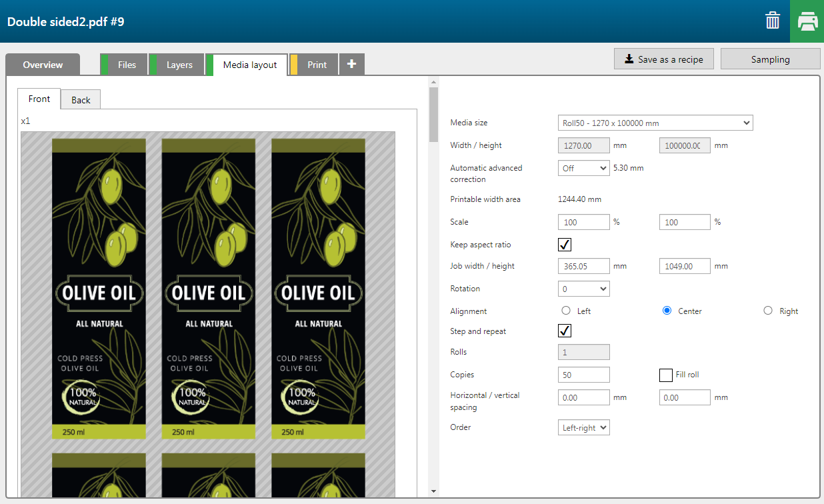Enable the Fill roll checkbox
The width and height of the screenshot is (824, 504).
pos(665,375)
